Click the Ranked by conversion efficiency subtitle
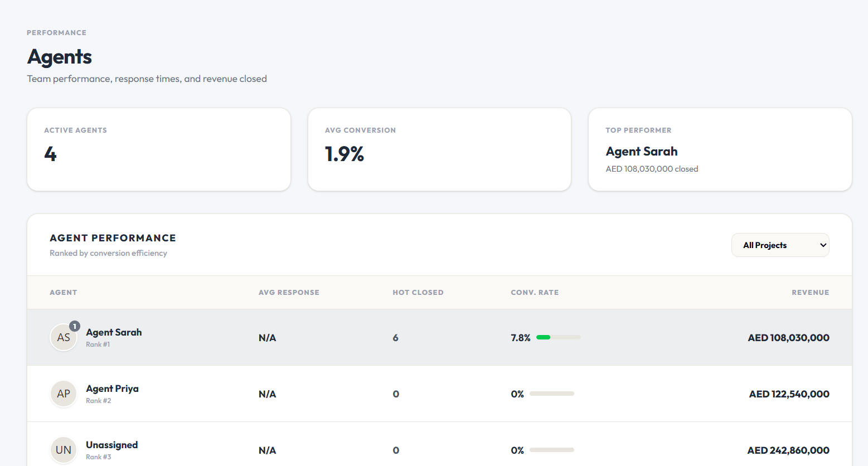Screen dimensions: 868x466 [x=108, y=253]
